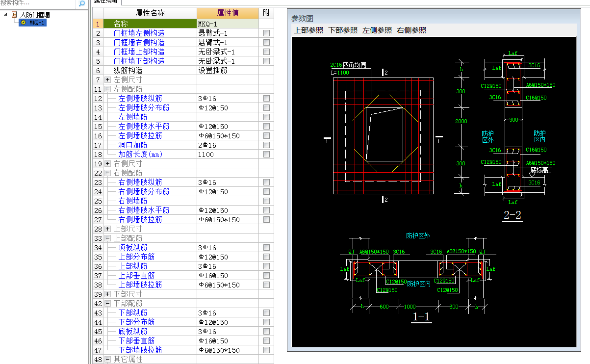
Task: Click the 1000 dimension in section 1-1
Action: [x=410, y=307]
